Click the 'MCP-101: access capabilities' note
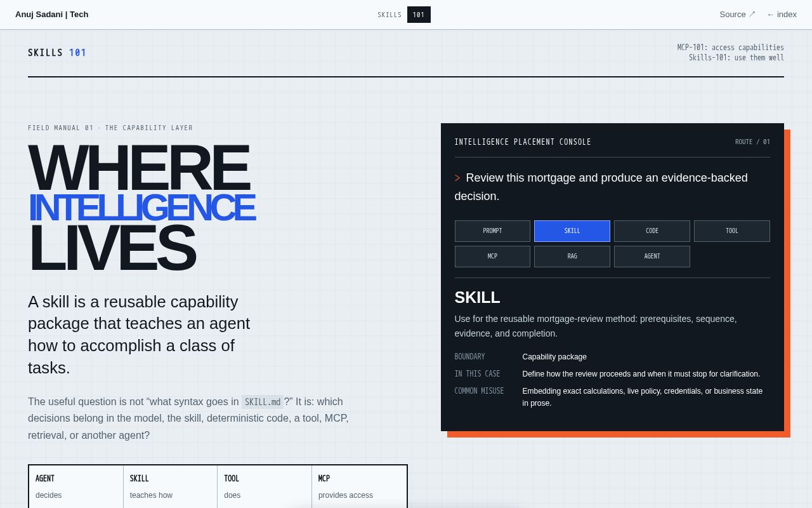The height and width of the screenshot is (508, 812). (x=730, y=48)
